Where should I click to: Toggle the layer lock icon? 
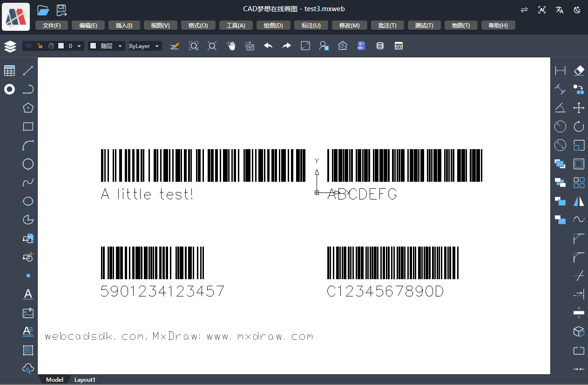pos(40,46)
